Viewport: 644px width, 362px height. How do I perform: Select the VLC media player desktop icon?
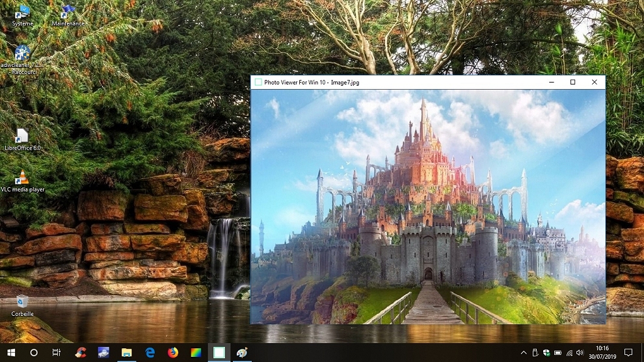click(x=22, y=181)
